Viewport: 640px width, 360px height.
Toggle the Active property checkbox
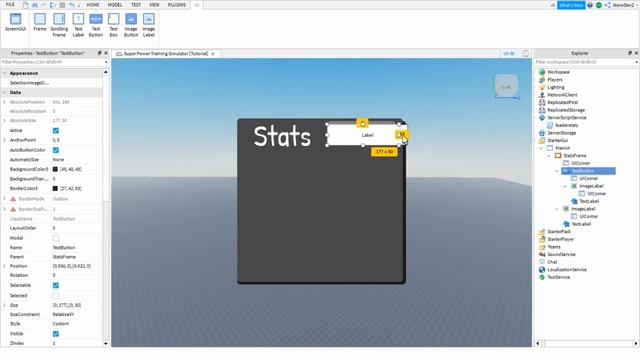pos(56,131)
